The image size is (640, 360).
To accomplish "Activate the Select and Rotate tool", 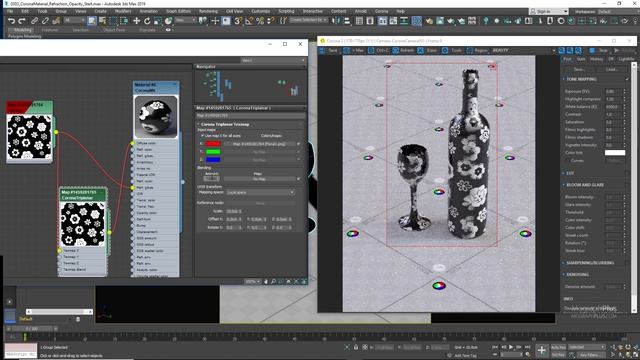I will [147, 21].
